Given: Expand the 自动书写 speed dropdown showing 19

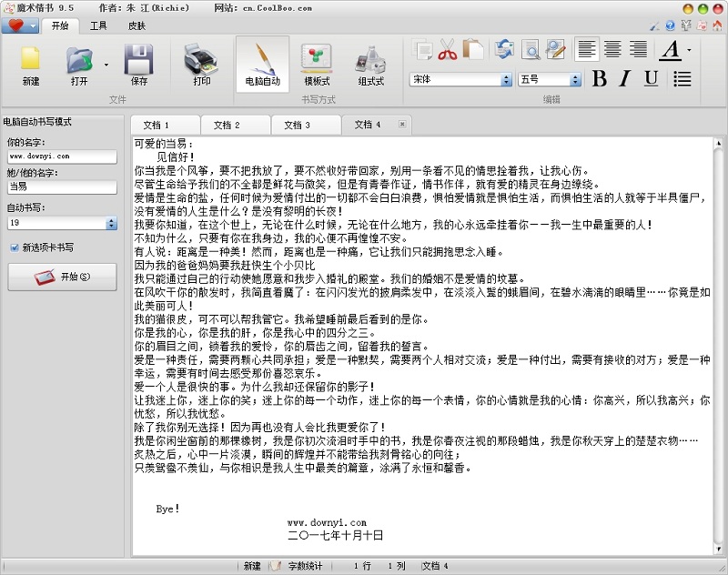Looking at the screenshot, I should (110, 223).
